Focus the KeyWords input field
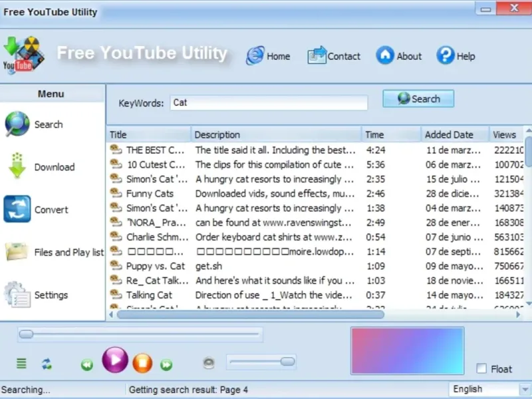The width and height of the screenshot is (532, 399). 269,102
